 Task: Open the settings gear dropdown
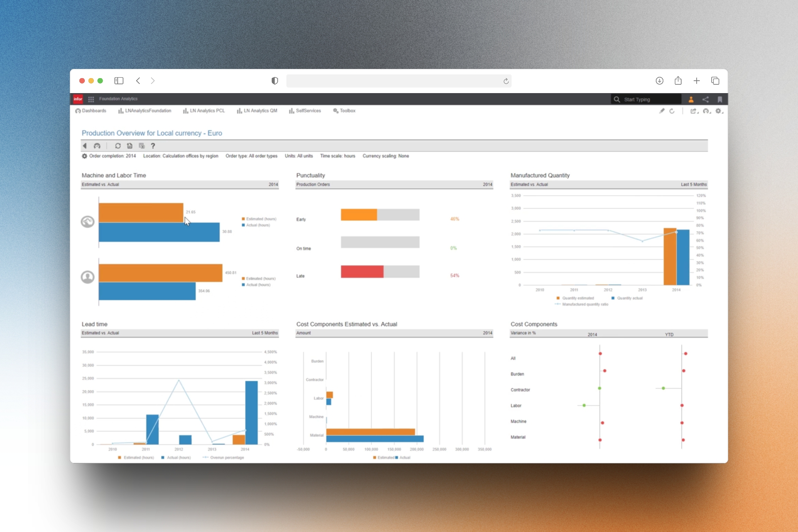719,111
